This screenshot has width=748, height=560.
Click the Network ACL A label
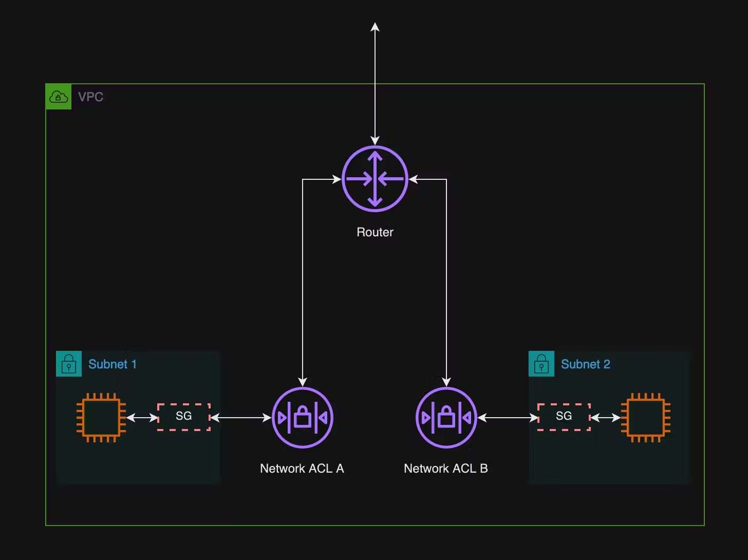tap(302, 469)
